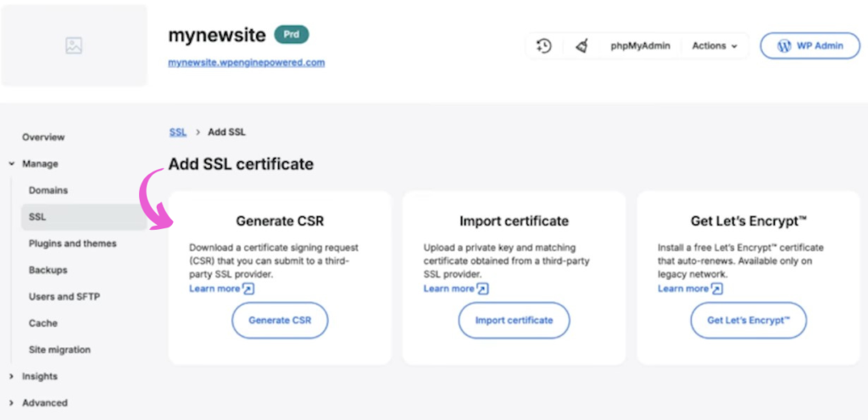Click external link icon under Generate CSR

(248, 288)
